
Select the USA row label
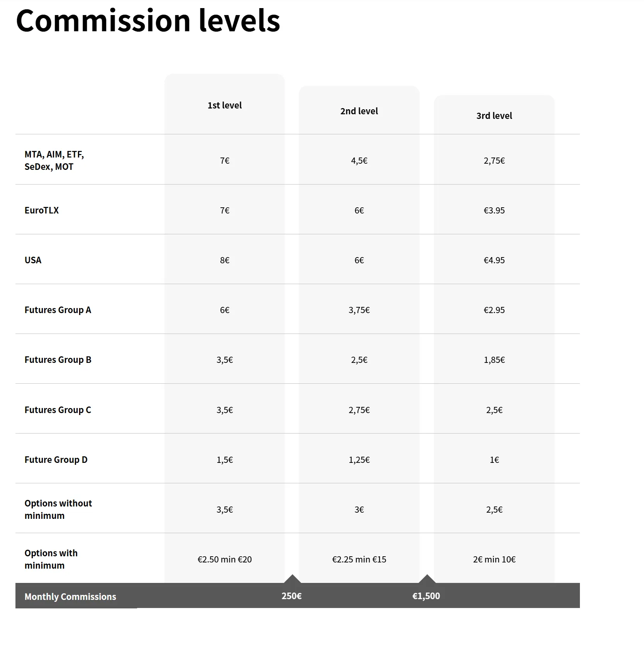tap(33, 260)
